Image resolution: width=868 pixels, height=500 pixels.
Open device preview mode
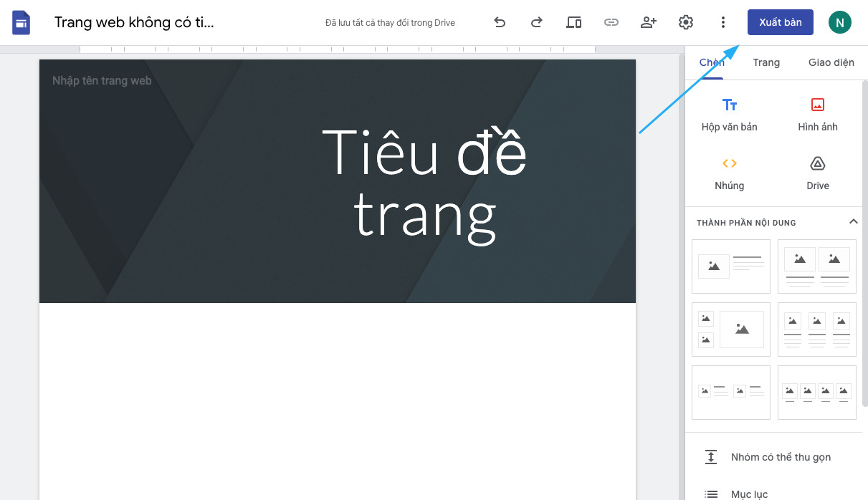tap(573, 22)
